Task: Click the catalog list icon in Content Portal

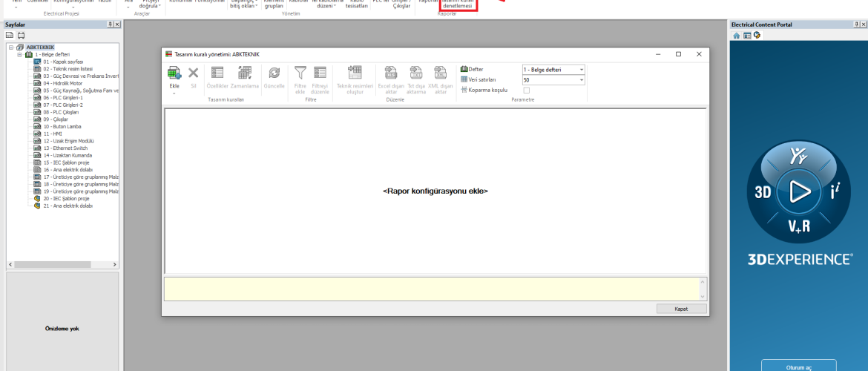Action: tap(747, 35)
